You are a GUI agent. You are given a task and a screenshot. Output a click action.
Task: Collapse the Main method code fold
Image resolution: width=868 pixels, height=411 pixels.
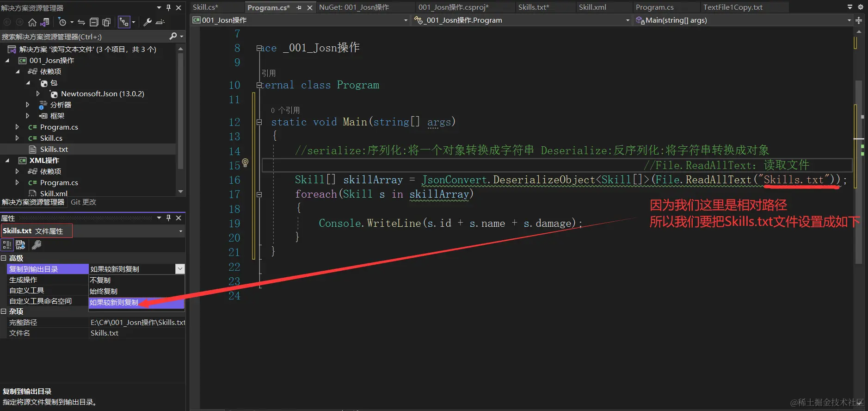pyautogui.click(x=259, y=122)
